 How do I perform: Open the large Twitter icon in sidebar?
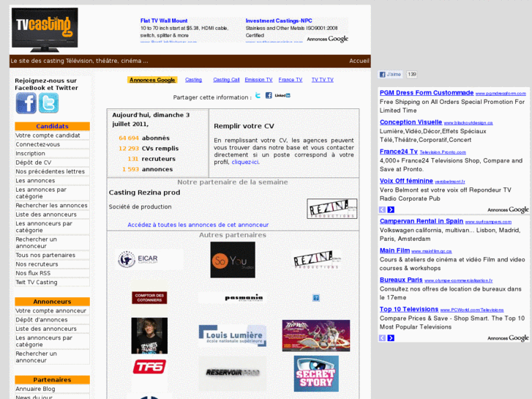(48, 103)
